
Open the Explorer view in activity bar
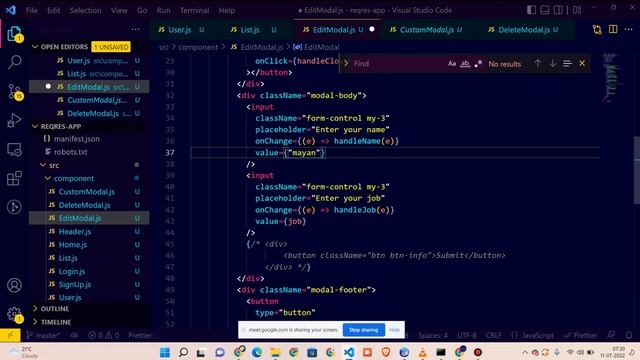[14, 33]
